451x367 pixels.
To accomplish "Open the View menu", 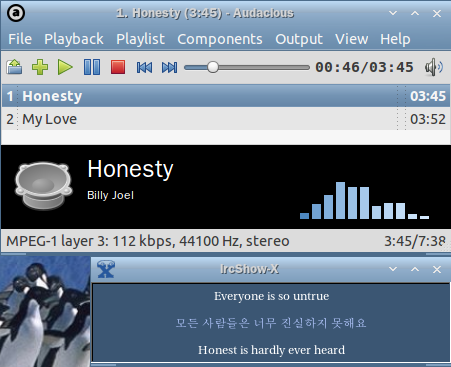I will point(352,39).
